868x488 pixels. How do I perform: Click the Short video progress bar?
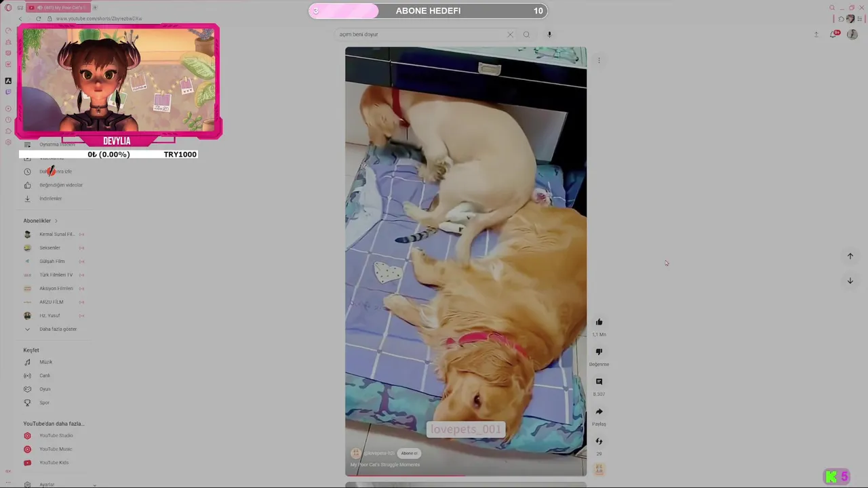tap(466, 476)
